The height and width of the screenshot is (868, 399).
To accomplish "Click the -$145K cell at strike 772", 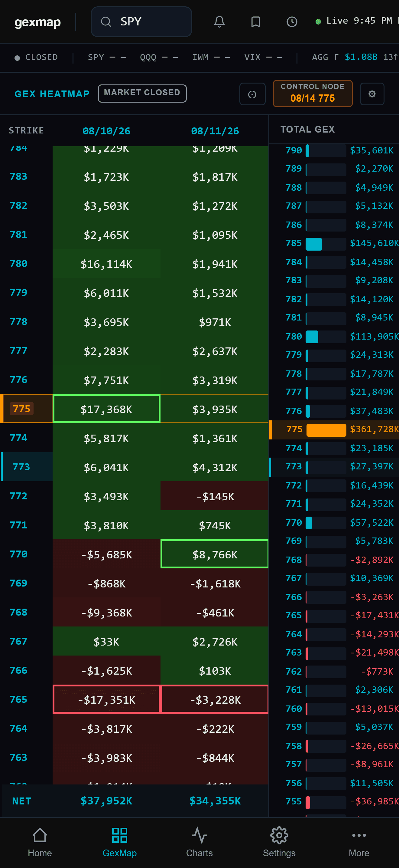I will pyautogui.click(x=215, y=496).
